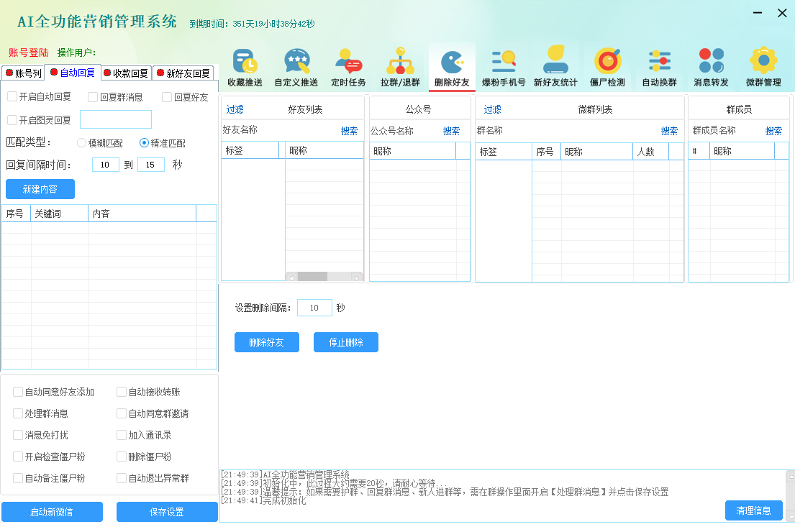Switch to the 收款回复 tab
The image size is (795, 532).
coord(125,73)
